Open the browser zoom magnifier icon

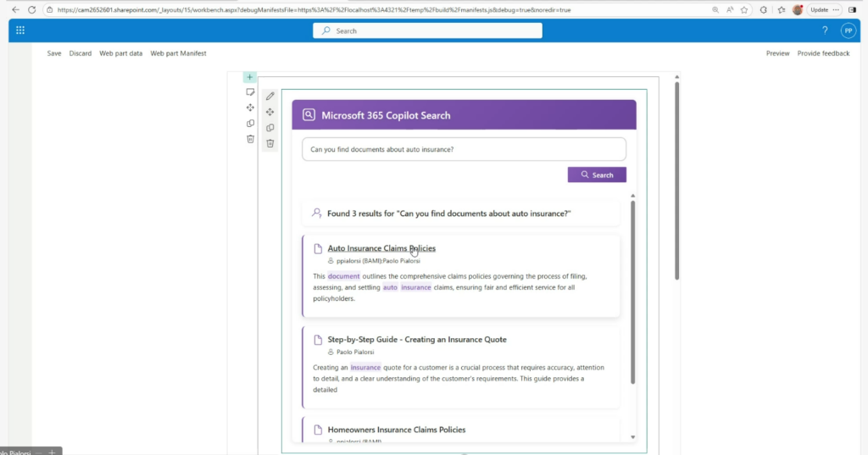715,10
